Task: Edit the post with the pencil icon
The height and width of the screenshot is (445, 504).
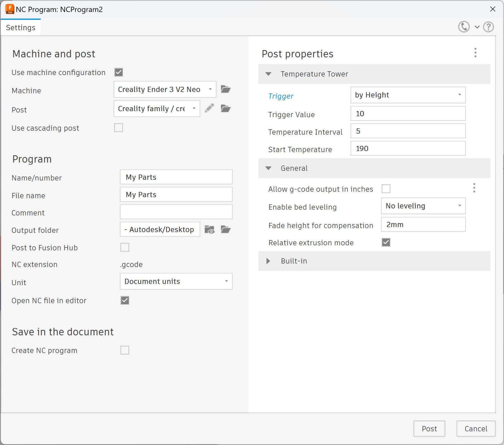Action: [x=209, y=108]
